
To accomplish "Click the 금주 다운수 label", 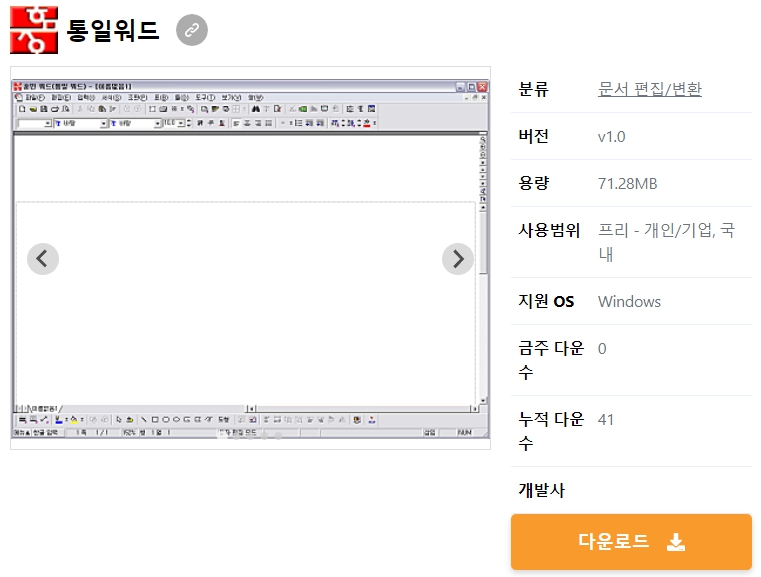I will click(x=551, y=360).
